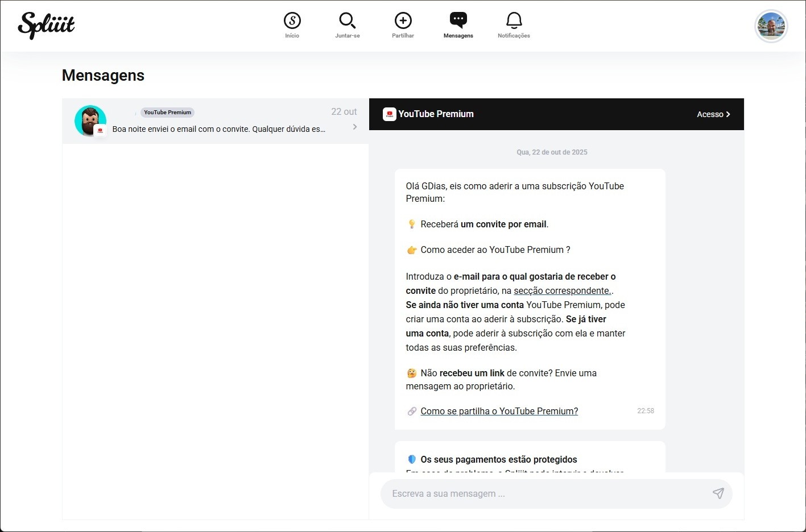Click the Partilhar plus icon
806x532 pixels.
(403, 21)
